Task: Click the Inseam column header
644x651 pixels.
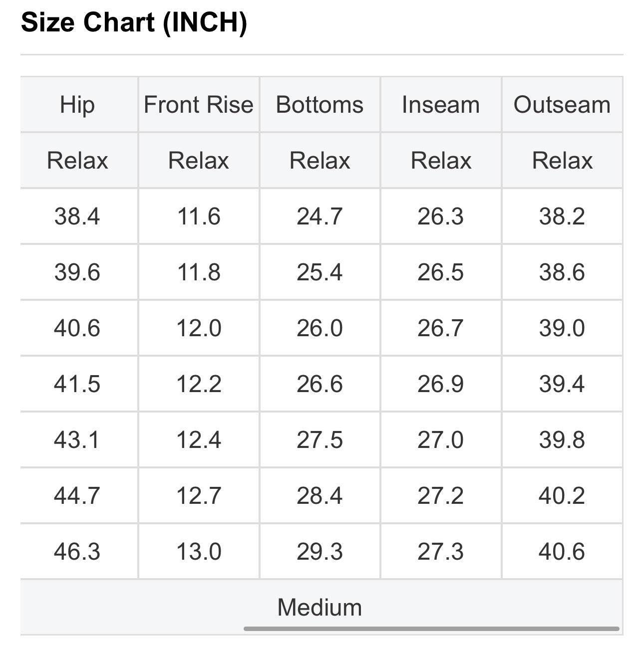Action: 441,105
